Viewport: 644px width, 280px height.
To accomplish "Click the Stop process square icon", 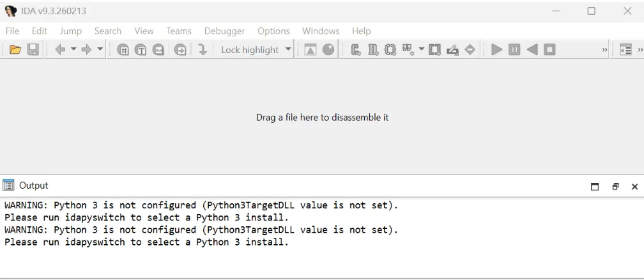I will coord(549,50).
